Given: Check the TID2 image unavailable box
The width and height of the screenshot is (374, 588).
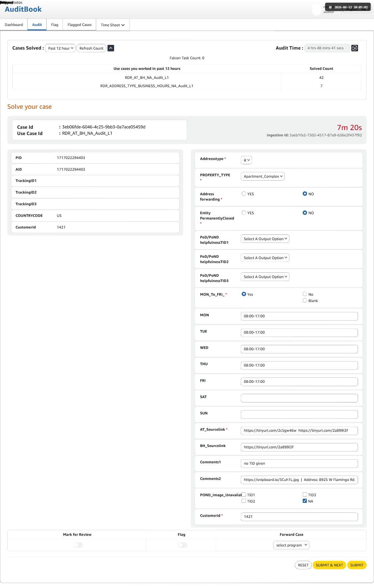Looking at the screenshot, I should [x=244, y=501].
